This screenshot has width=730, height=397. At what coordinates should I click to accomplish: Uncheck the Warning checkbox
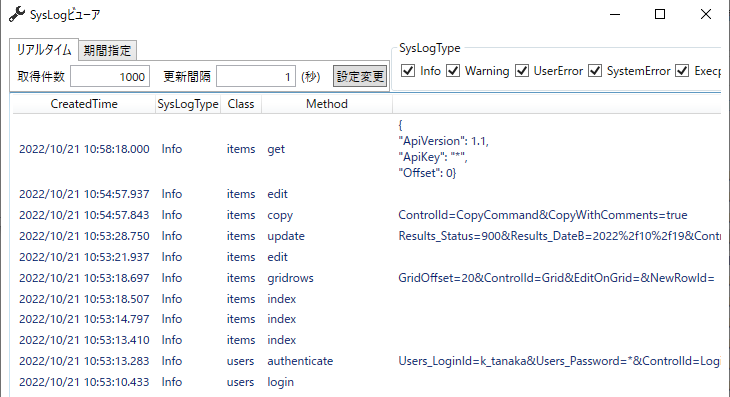[x=453, y=71]
